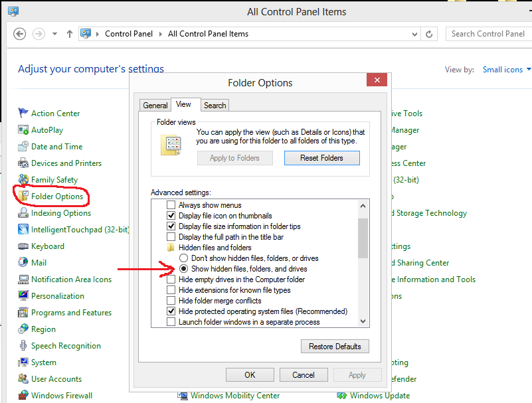Open the Action Center flag icon

pyautogui.click(x=24, y=114)
